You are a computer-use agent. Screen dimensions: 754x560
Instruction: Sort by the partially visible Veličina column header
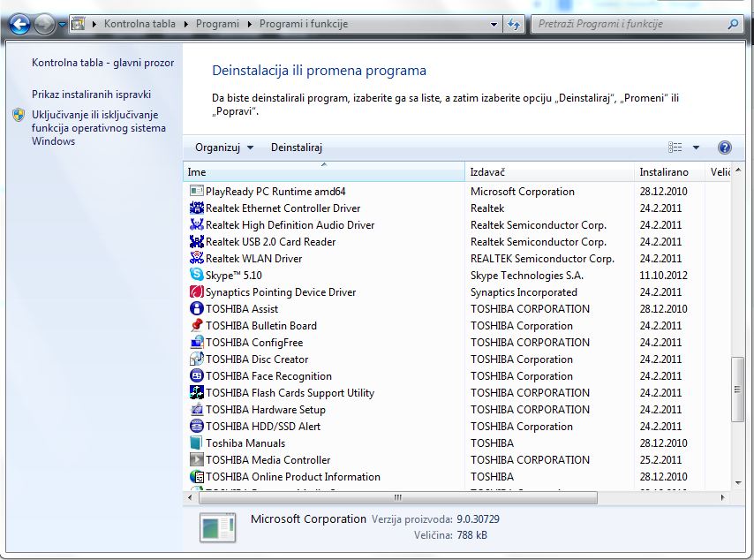720,171
